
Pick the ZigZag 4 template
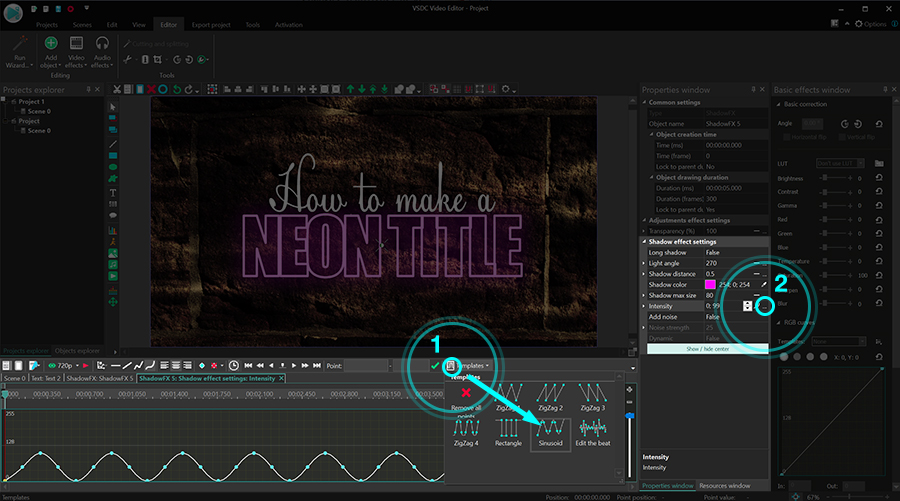coord(465,428)
